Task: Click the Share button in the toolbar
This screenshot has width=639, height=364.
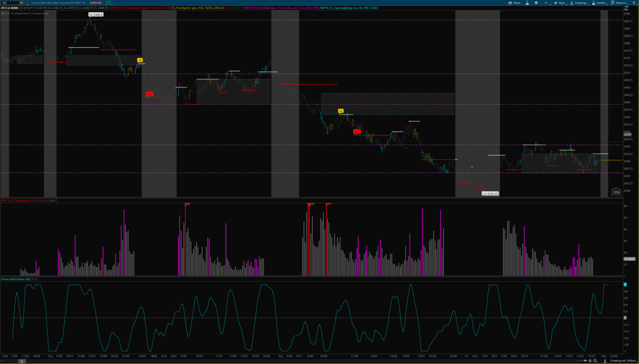Action: coord(514,3)
